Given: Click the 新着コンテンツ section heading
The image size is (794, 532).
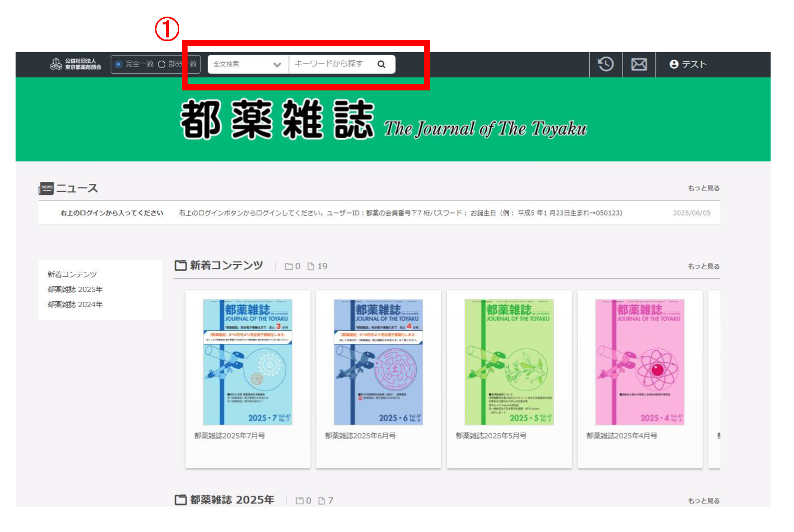Looking at the screenshot, I should pos(227,265).
